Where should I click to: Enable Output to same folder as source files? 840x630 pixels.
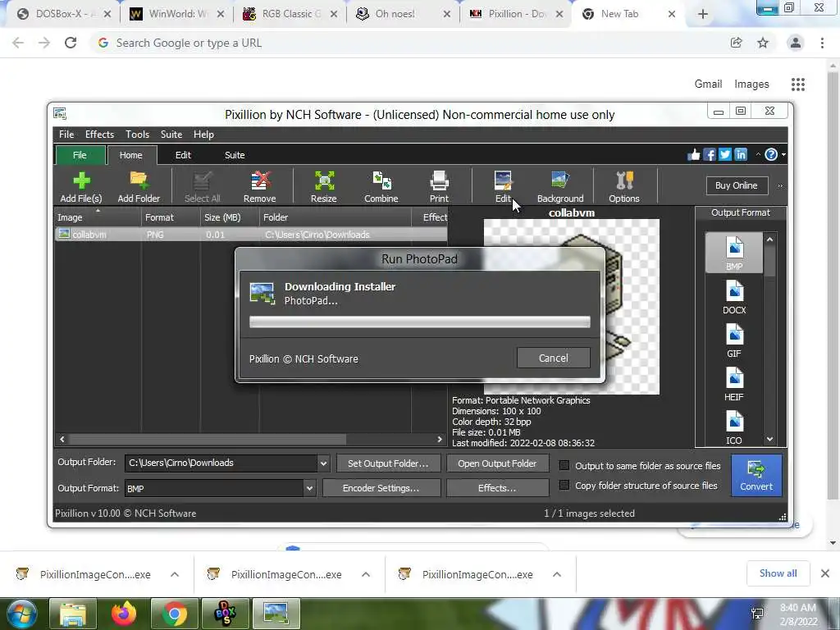click(564, 465)
